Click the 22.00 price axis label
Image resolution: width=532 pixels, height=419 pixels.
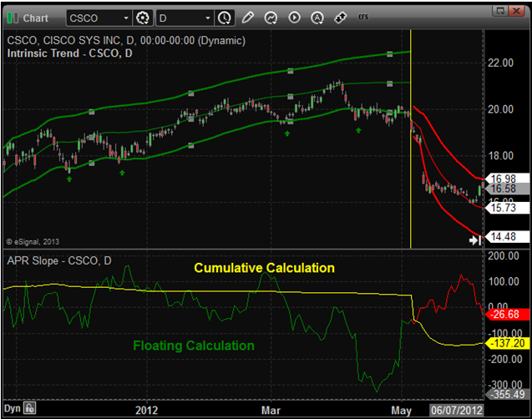[500, 63]
